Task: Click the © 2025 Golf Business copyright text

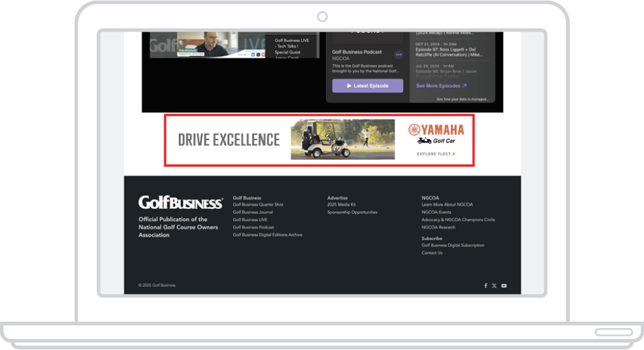Action: [157, 285]
